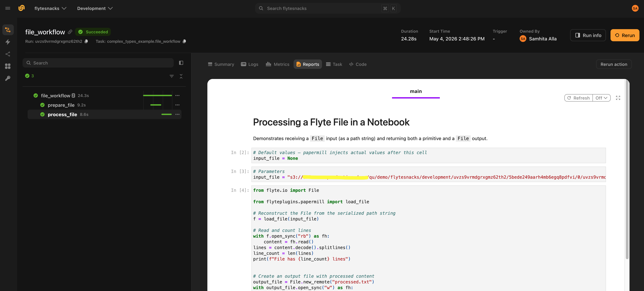Image resolution: width=644 pixels, height=291 pixels.
Task: Click the owner name Samhita Alla
Action: pos(543,39)
